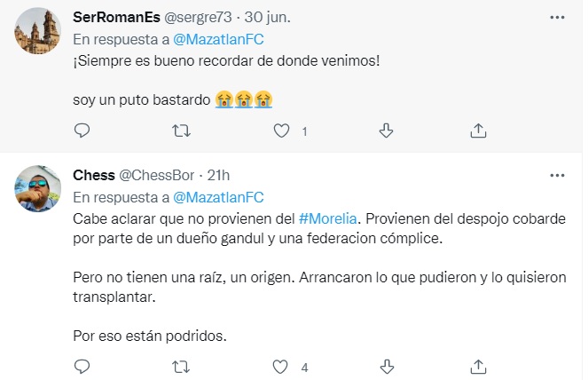
Task: Retweet the SerRomanEs tweet
Action: pos(182,131)
